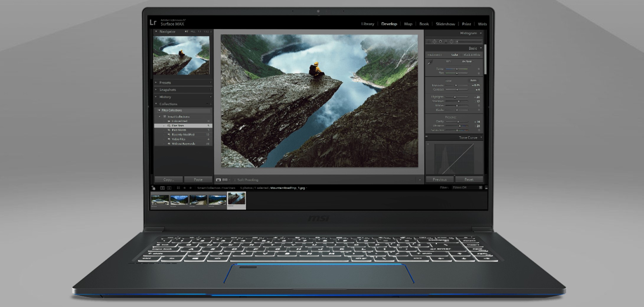The image size is (644, 307).
Task: Select the Crop Overlay tool
Action: click(x=429, y=42)
